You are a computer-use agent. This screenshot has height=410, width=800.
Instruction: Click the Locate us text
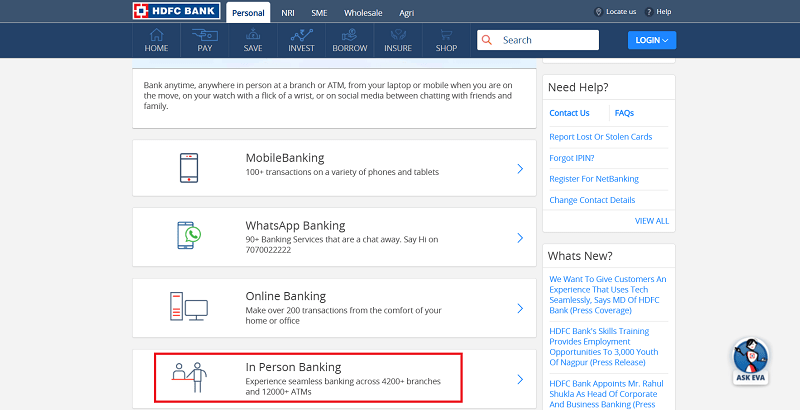click(x=621, y=12)
